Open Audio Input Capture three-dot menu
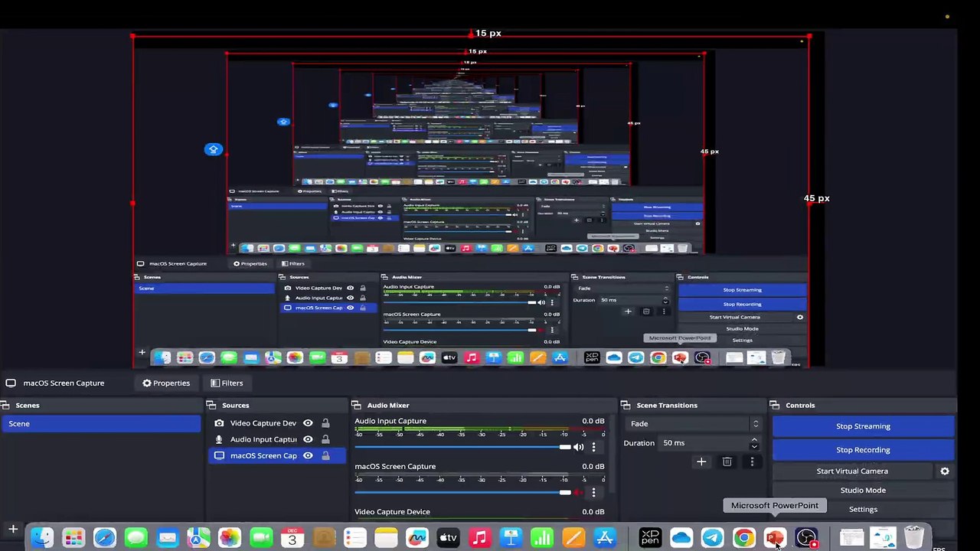The image size is (980, 551). tap(593, 447)
